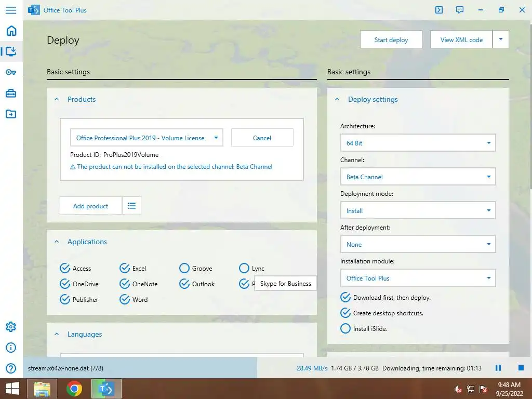Open the command box icon in title bar

[438, 10]
